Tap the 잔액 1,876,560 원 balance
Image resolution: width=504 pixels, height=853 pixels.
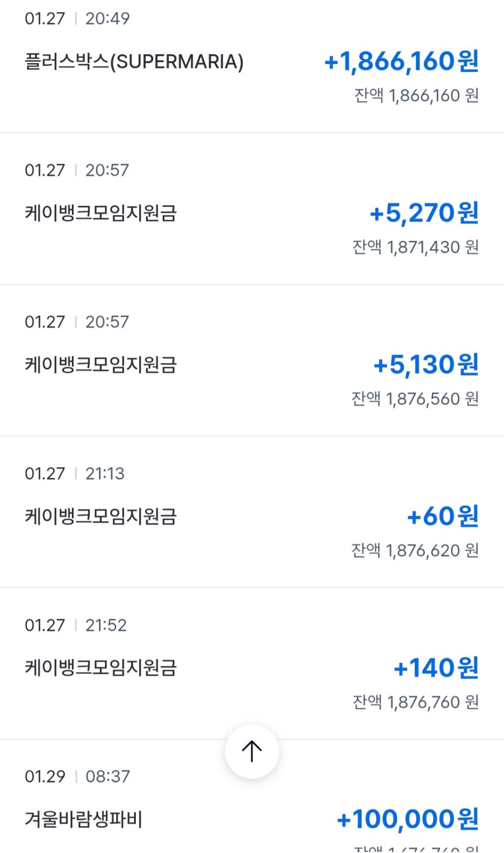coord(414,399)
